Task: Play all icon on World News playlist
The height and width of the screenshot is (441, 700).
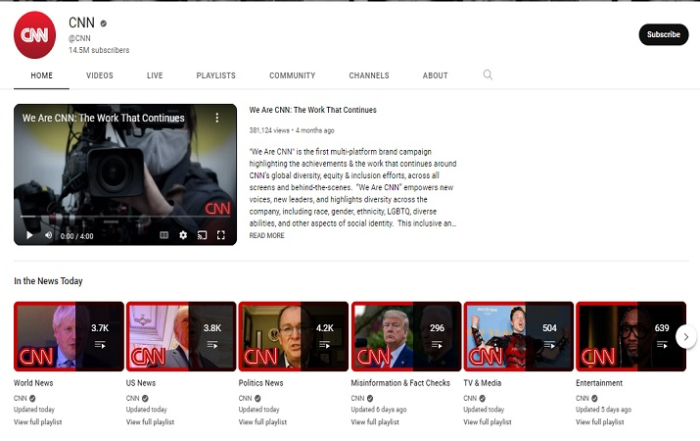Action: click(100, 345)
